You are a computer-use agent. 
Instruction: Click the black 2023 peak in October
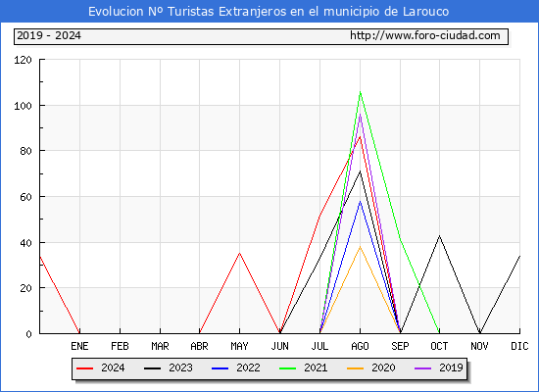pos(439,236)
